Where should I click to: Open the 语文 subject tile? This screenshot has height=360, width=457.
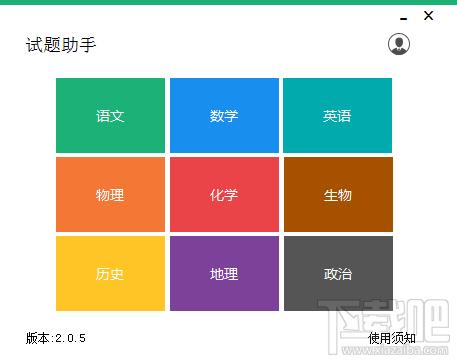pos(110,115)
